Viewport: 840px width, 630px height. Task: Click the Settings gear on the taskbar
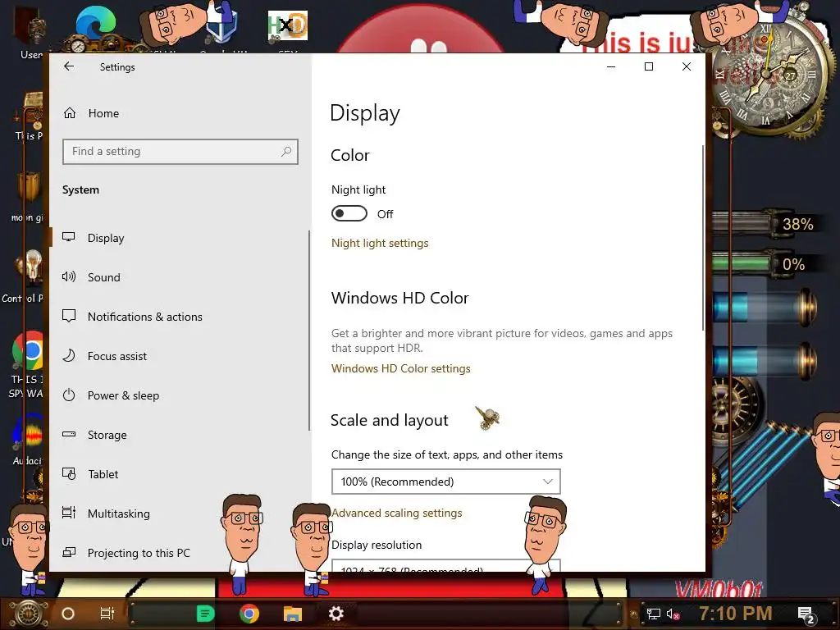click(336, 614)
